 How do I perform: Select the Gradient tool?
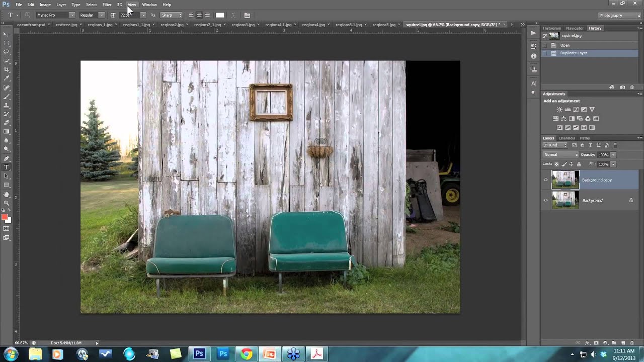point(7,132)
